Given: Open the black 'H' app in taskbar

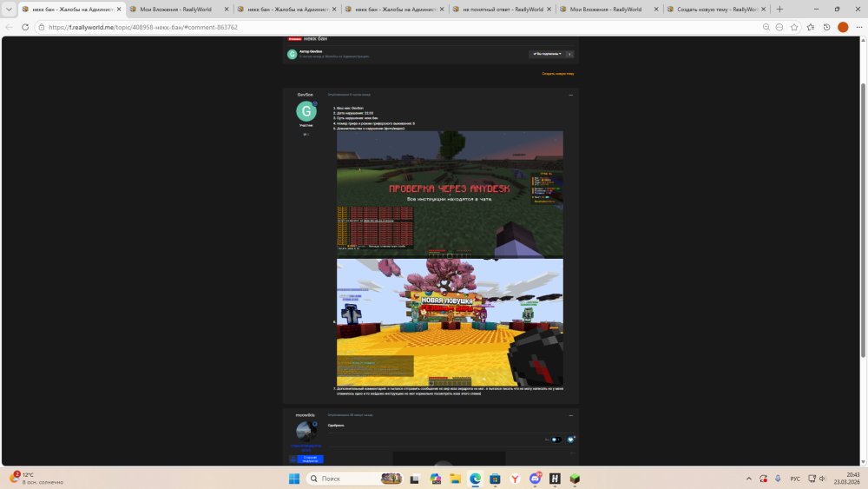Looking at the screenshot, I should 556,479.
